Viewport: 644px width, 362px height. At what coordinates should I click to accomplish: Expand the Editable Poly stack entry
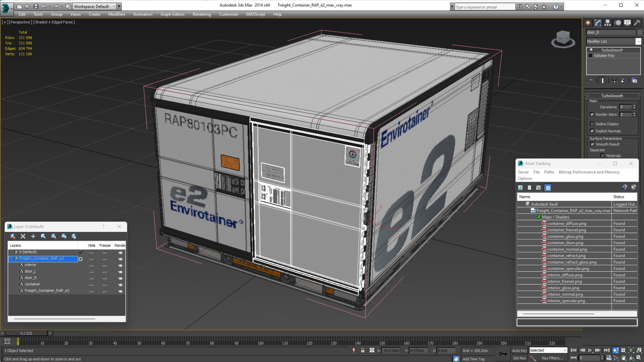click(591, 55)
